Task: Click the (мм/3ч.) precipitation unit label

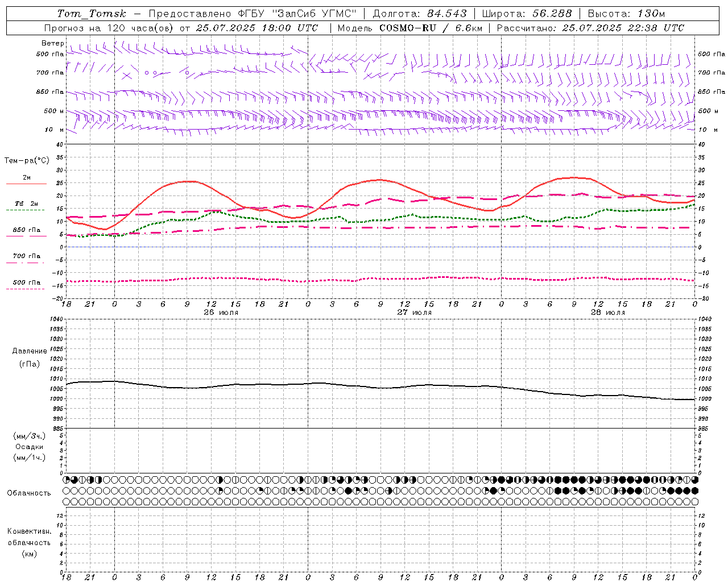Action: pos(30,436)
